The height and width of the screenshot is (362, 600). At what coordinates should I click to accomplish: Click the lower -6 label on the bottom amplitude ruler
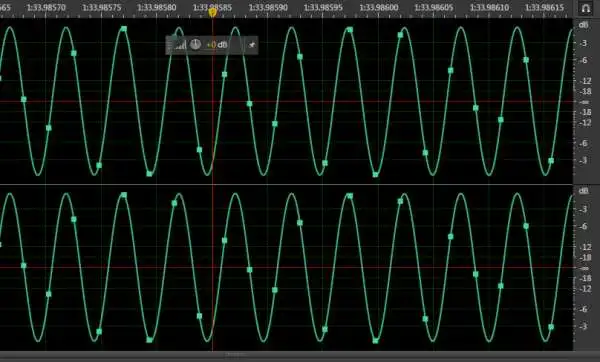pyautogui.click(x=583, y=309)
